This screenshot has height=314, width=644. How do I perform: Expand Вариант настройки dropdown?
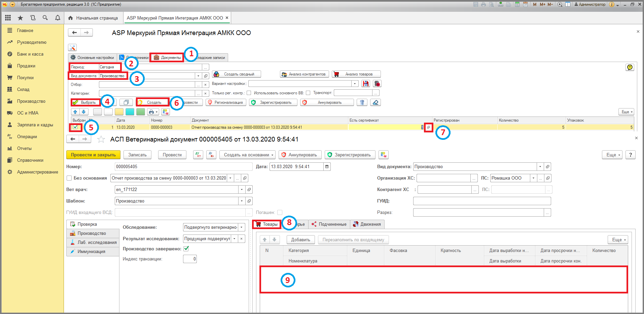(355, 84)
